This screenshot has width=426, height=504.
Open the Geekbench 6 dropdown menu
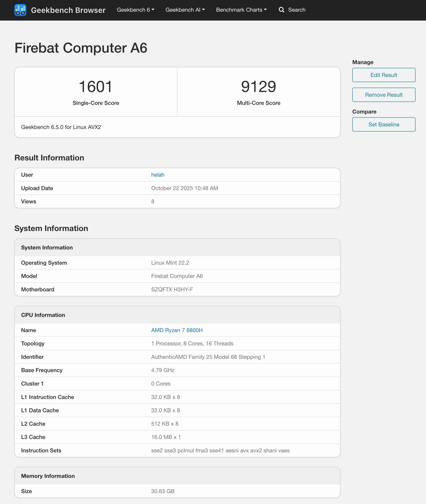tap(136, 10)
